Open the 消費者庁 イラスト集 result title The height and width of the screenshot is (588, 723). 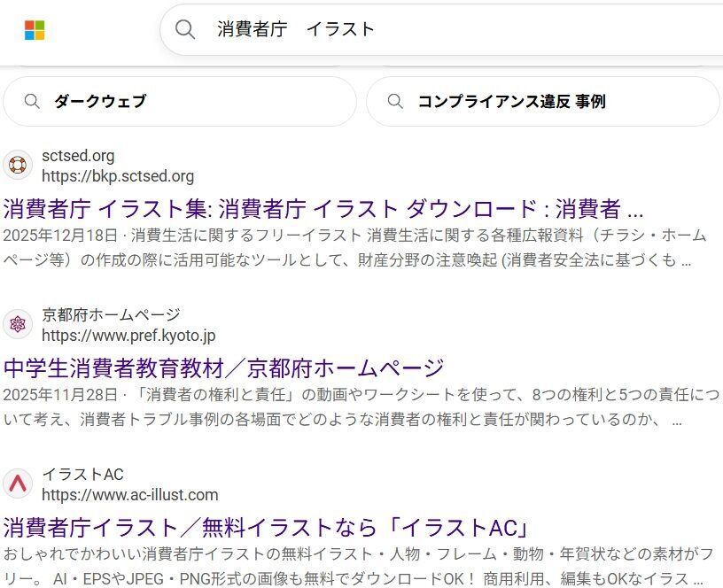pos(323,208)
